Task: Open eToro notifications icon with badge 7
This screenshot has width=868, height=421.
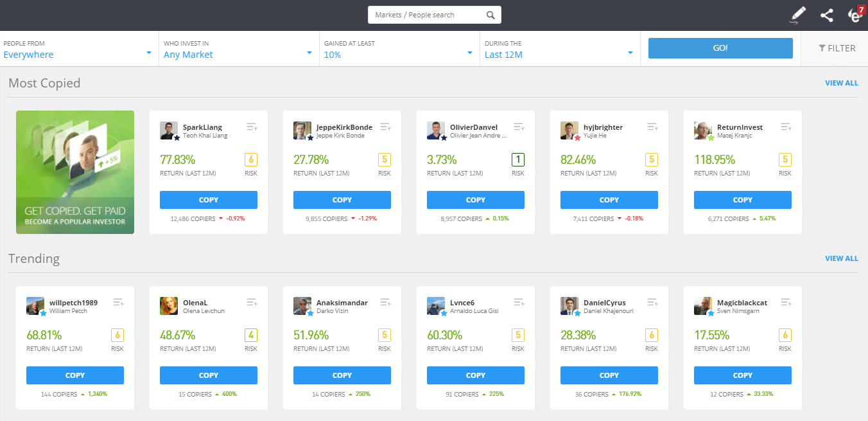Action: [x=856, y=15]
